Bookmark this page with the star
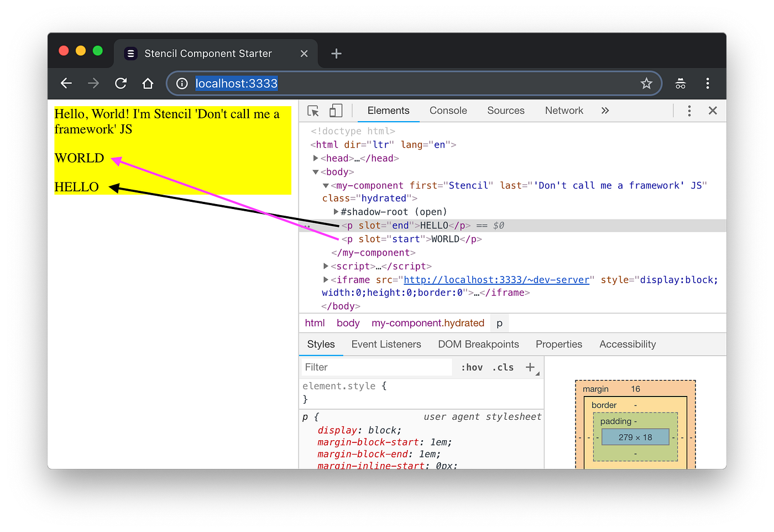The width and height of the screenshot is (774, 532). tap(646, 84)
